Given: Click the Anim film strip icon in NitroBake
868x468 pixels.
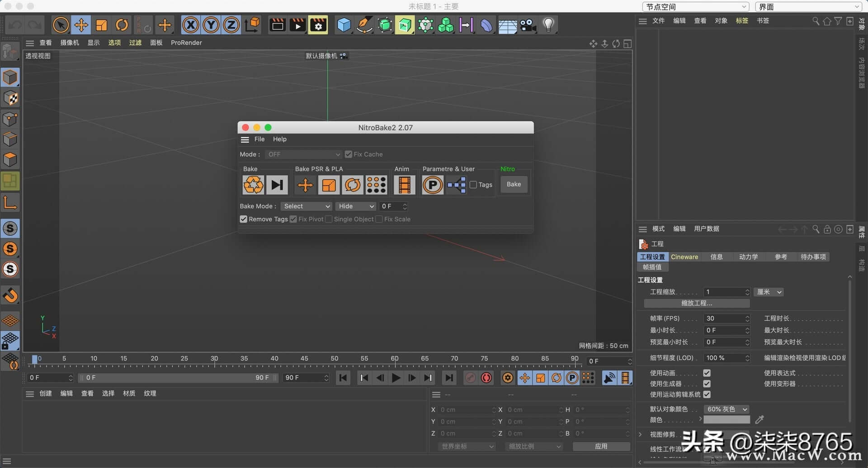Looking at the screenshot, I should tap(404, 184).
